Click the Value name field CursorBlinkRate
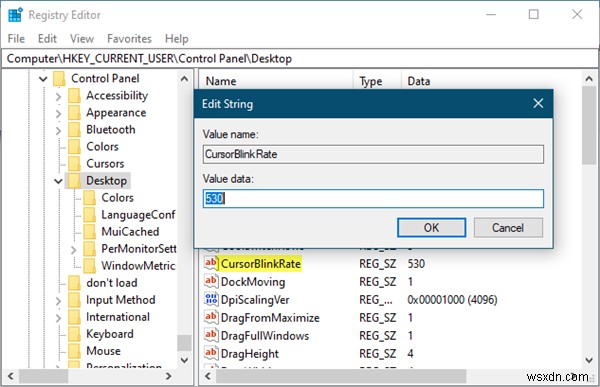This screenshot has height=387, width=600. tap(373, 154)
